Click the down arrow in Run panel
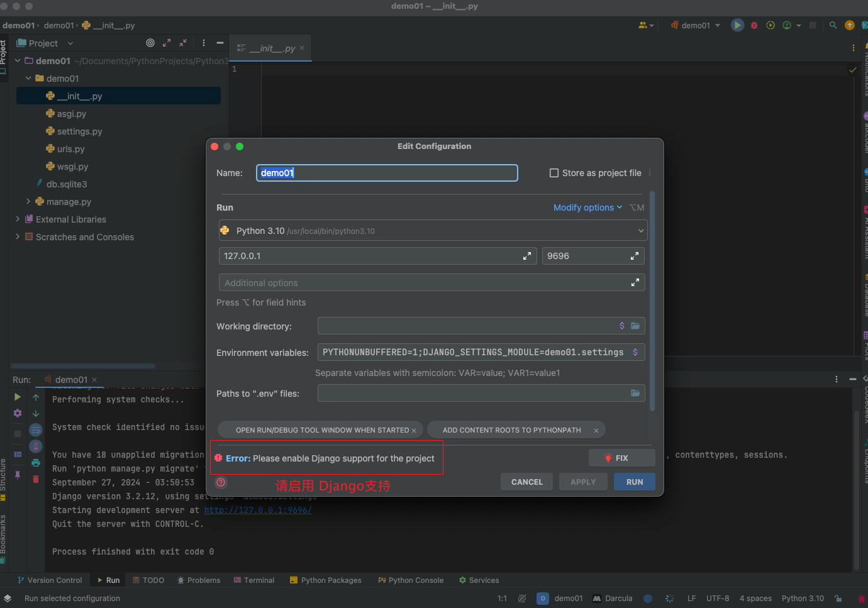The height and width of the screenshot is (608, 868). pos(36,413)
